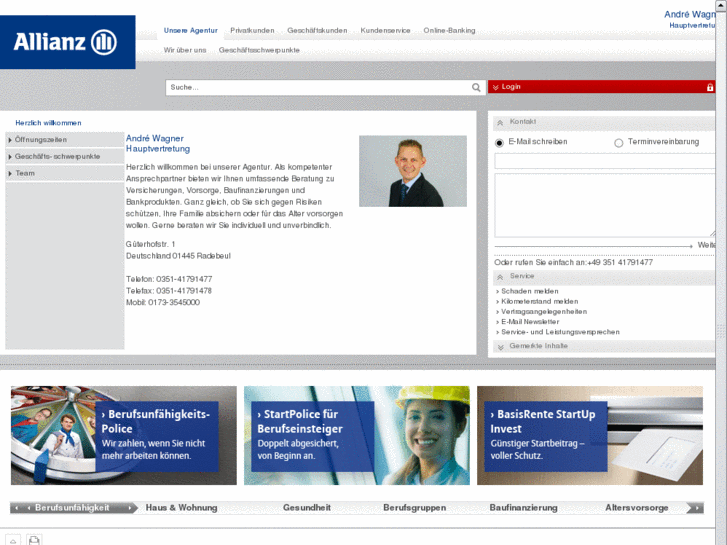Image resolution: width=727 pixels, height=545 pixels.
Task: Open StartPolice für Berufseinsteiger banner
Action: pos(357,436)
